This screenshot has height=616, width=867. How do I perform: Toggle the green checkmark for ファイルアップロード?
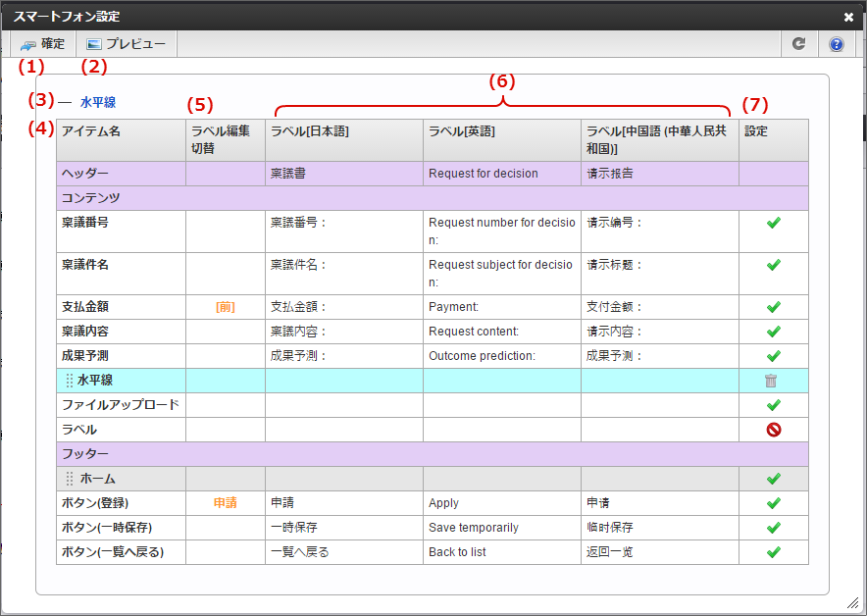pos(774,404)
